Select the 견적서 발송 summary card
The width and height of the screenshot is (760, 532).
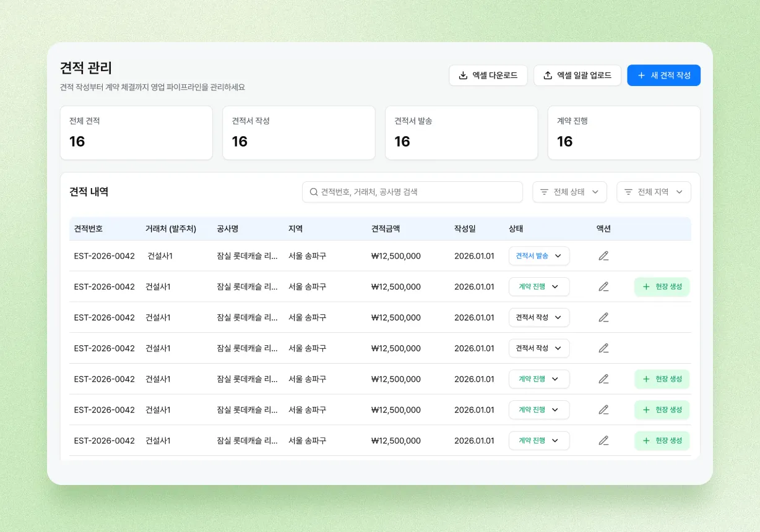click(x=461, y=133)
